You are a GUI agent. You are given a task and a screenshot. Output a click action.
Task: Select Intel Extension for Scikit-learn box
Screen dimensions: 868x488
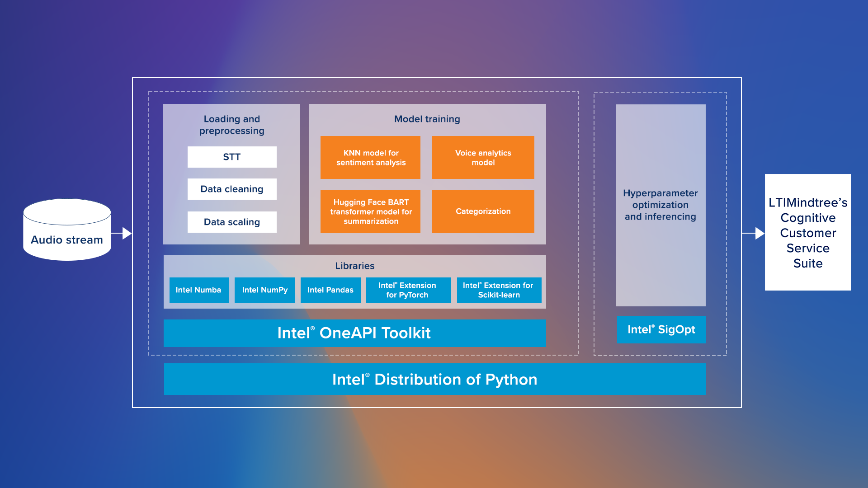(499, 290)
